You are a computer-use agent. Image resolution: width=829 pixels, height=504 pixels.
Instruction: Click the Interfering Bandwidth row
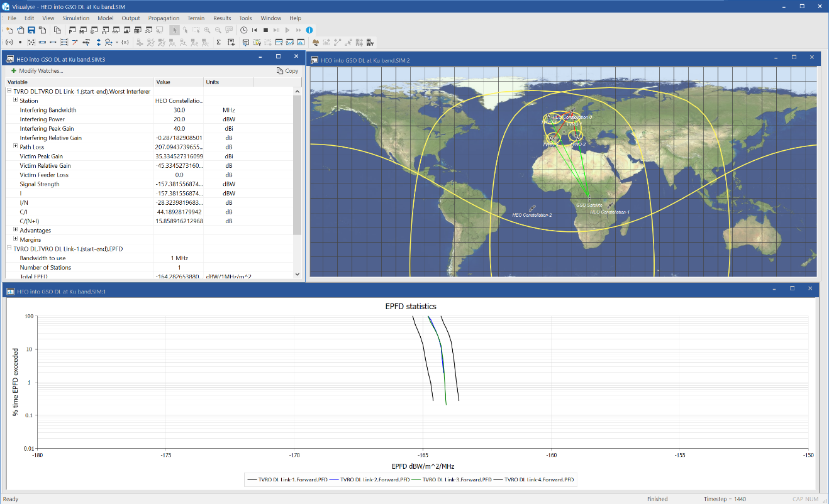tap(149, 110)
